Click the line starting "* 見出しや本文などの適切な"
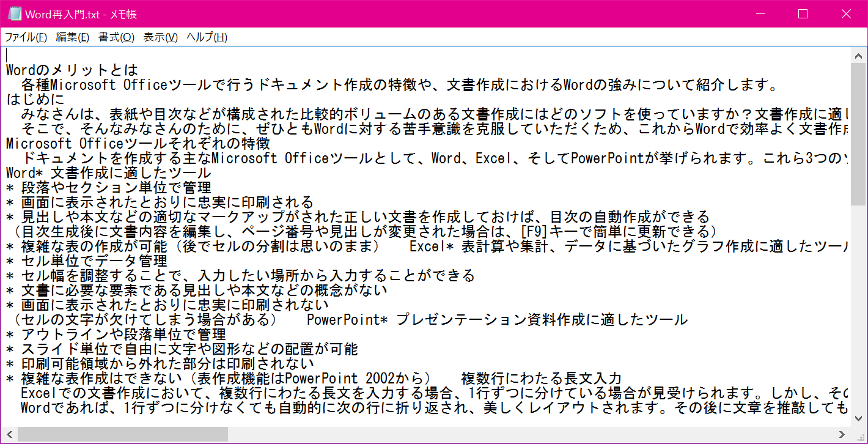Screen dimensions: 868x444 tap(358, 216)
